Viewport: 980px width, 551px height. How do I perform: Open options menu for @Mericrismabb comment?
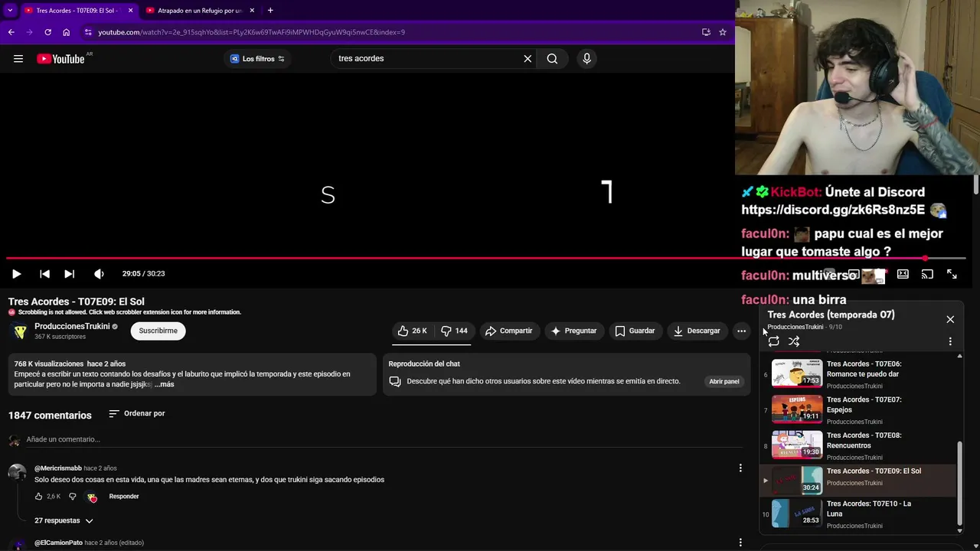pyautogui.click(x=740, y=468)
